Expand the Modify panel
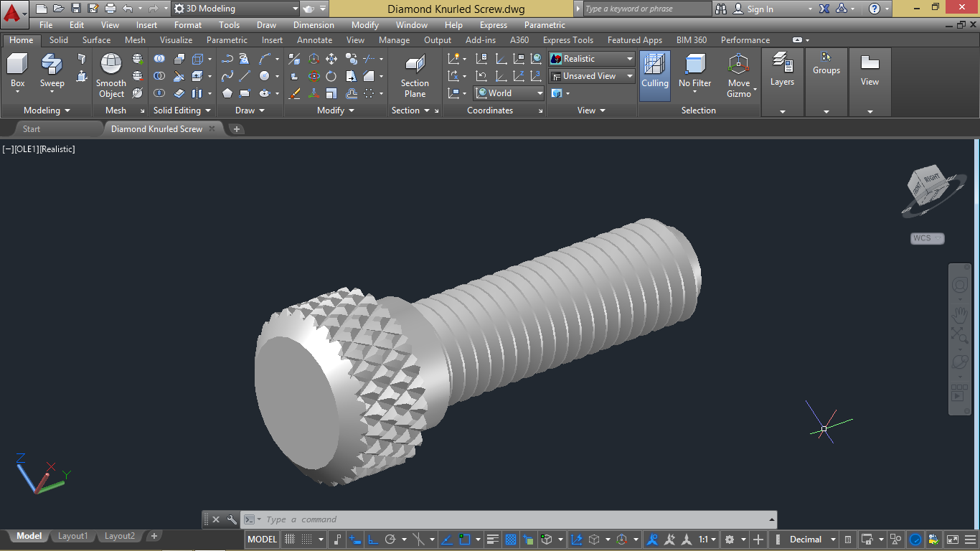The width and height of the screenshot is (980, 551). [x=336, y=110]
